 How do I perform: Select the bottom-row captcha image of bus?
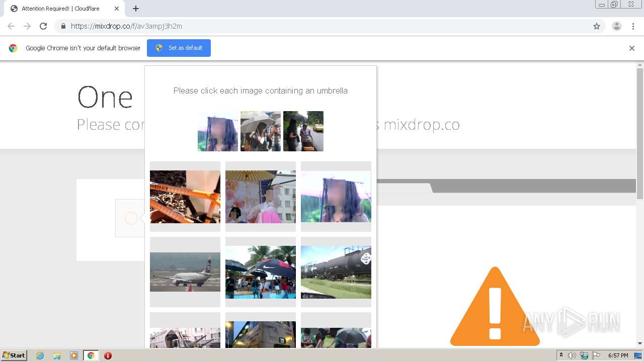(261, 330)
